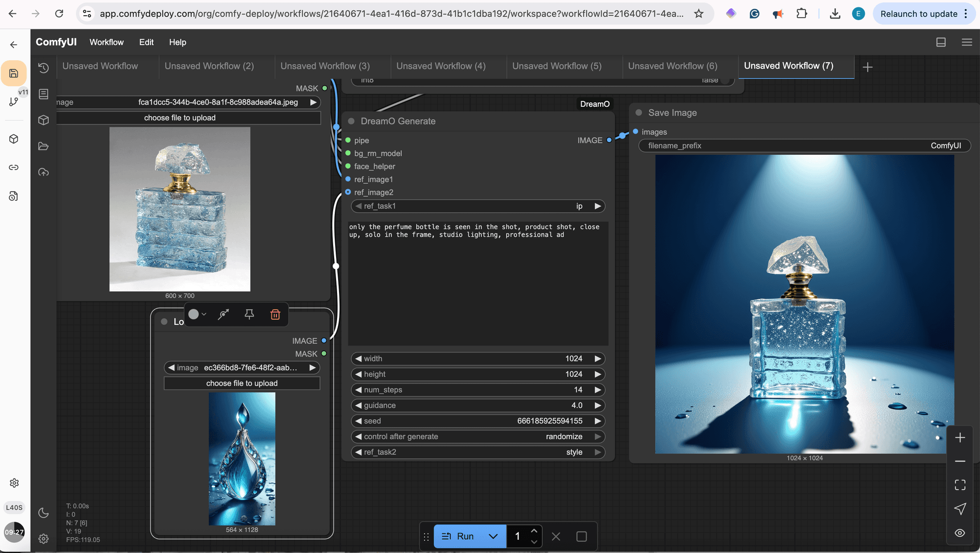Screen dimensions: 980x553
Task: Pin the selected Load Image node
Action: click(249, 314)
